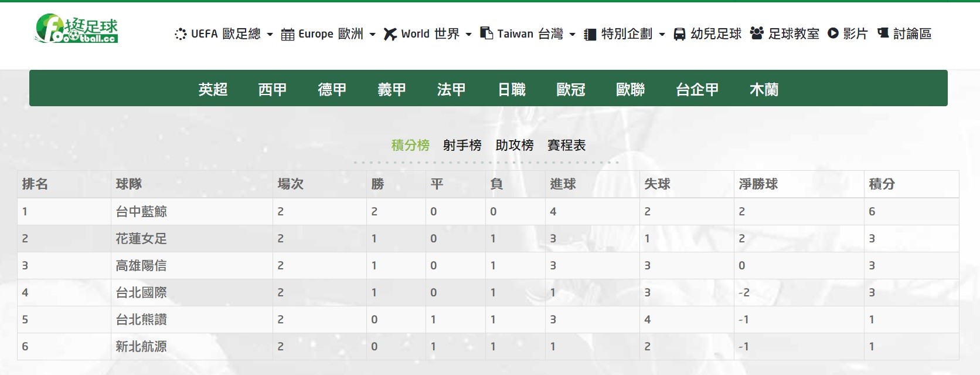Switch to 賽程表 schedule tab
This screenshot has width=980, height=375.
567,145
